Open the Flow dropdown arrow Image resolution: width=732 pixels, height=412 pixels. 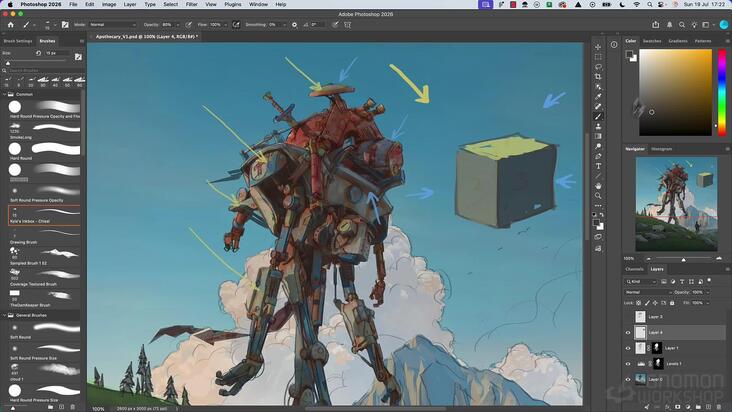(x=226, y=25)
